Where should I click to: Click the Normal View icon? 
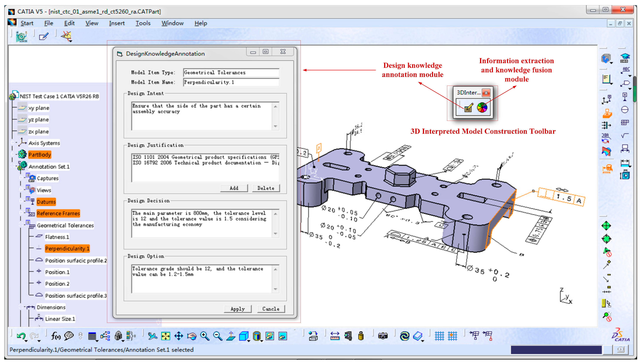(231, 336)
